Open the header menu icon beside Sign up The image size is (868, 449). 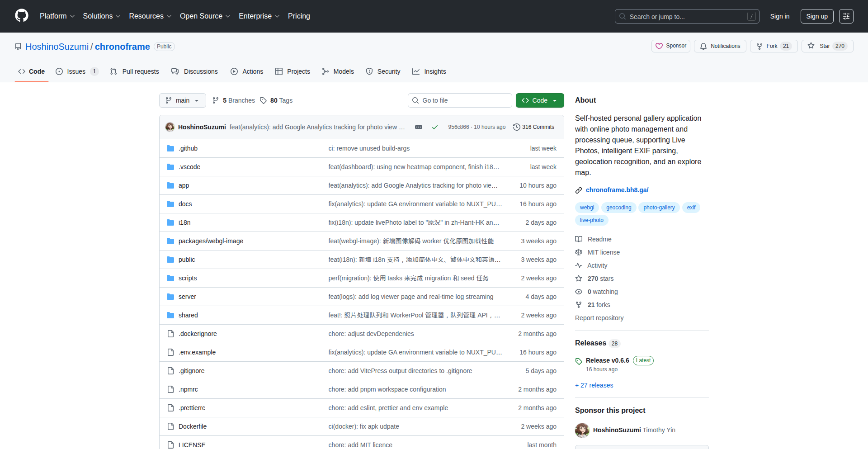(x=846, y=16)
